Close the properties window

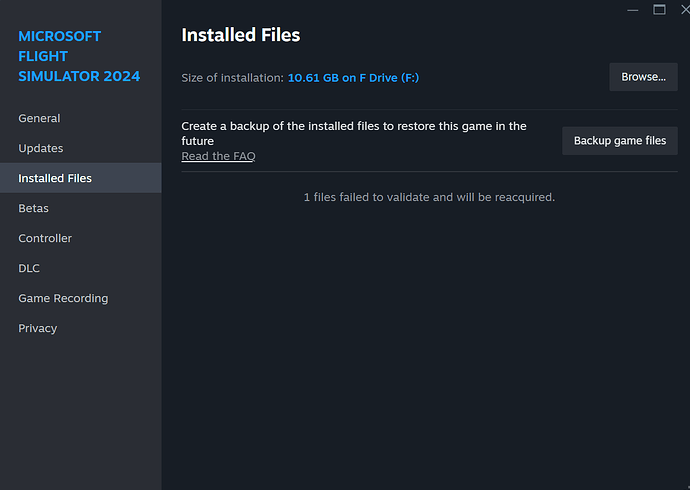coord(683,9)
